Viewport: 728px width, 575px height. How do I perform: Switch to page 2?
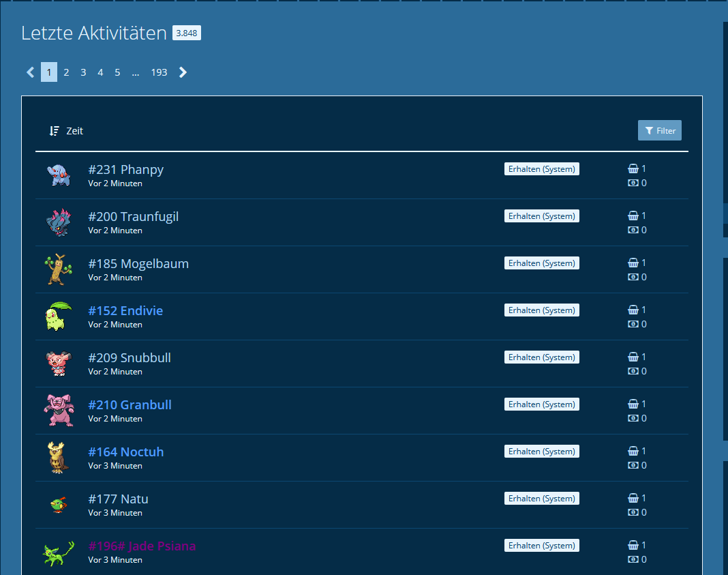[66, 72]
